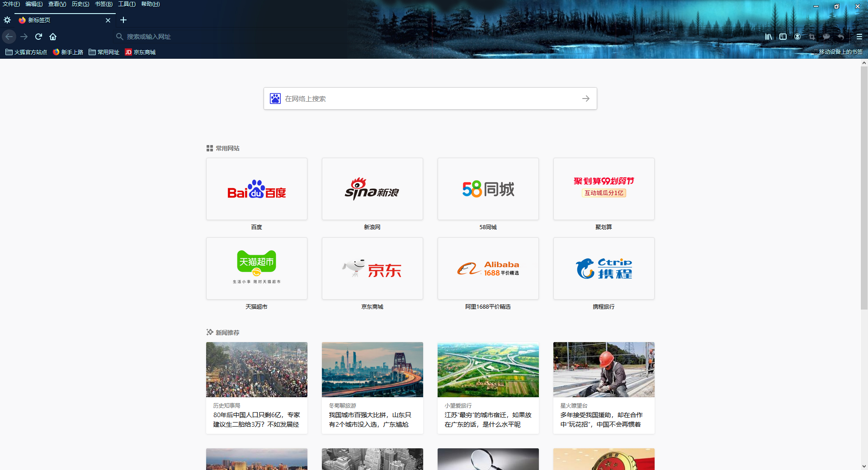Open the settings gear icon left of the tab

pos(7,20)
